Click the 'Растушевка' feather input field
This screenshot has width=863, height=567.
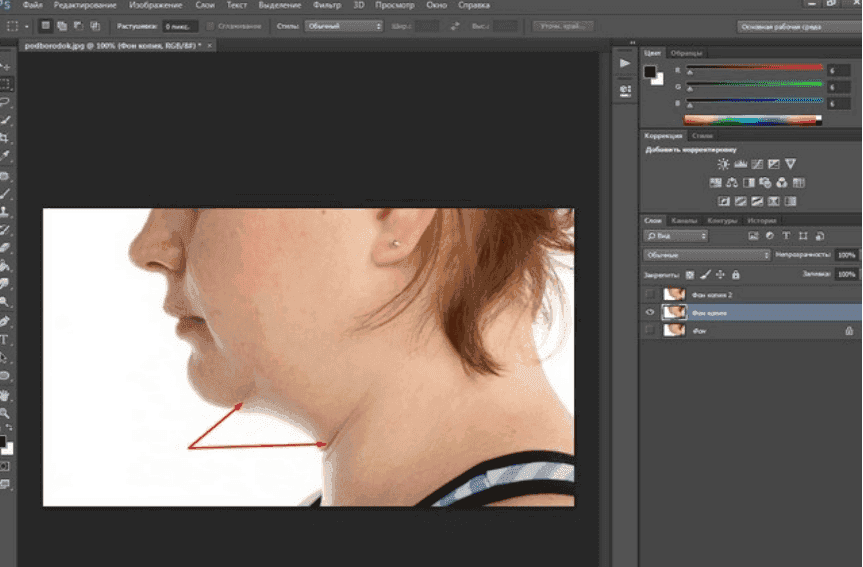point(178,26)
